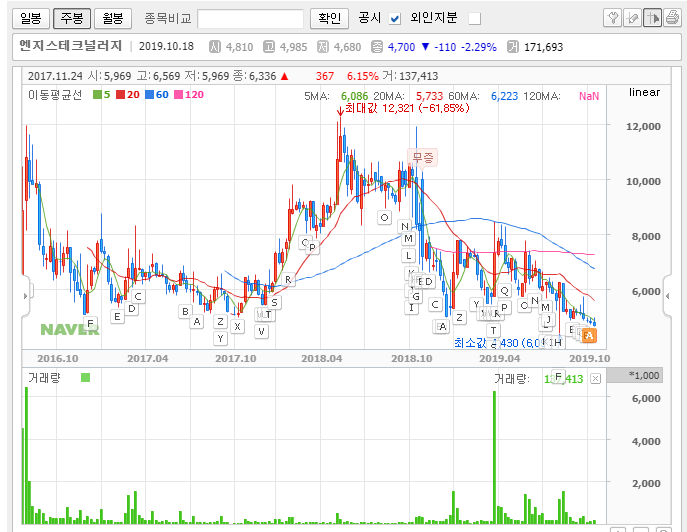Toggle the crosshair cursor tool

(652, 18)
